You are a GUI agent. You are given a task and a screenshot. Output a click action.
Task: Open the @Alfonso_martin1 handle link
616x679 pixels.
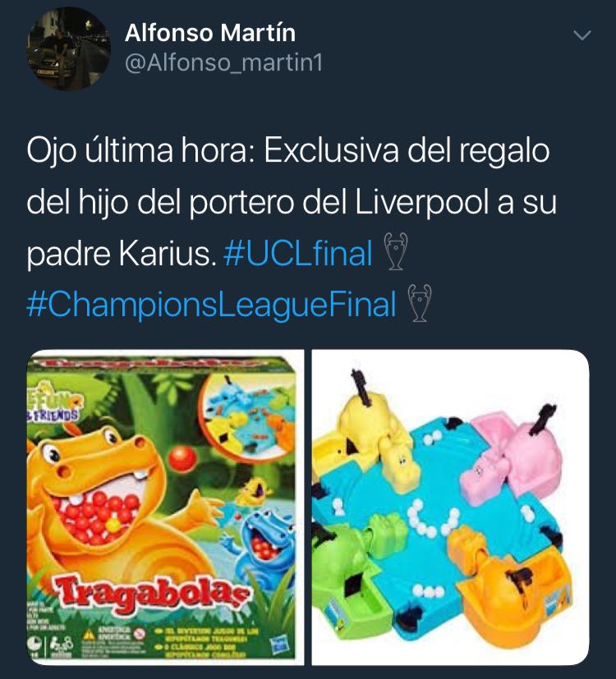click(x=223, y=63)
